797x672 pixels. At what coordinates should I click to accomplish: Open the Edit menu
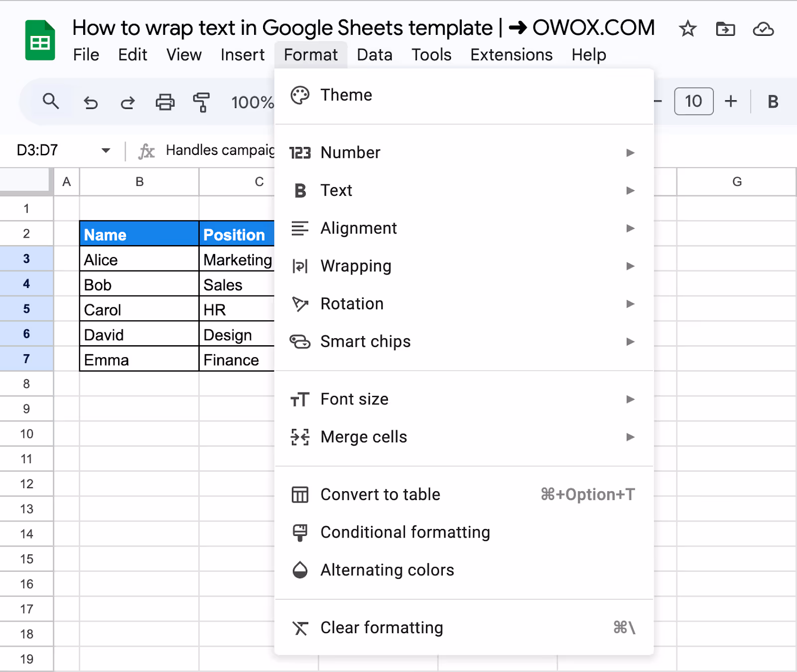tap(133, 55)
